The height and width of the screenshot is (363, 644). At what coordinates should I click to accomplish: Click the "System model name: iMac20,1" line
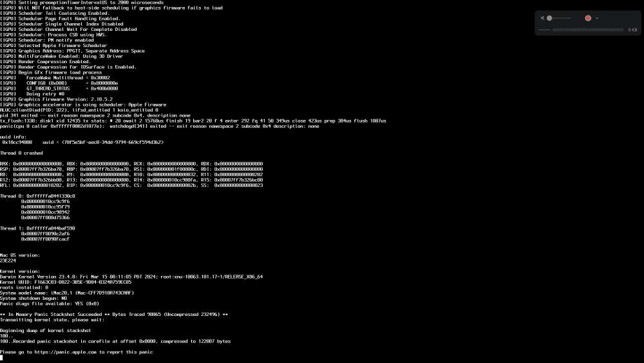pyautogui.click(x=67, y=293)
